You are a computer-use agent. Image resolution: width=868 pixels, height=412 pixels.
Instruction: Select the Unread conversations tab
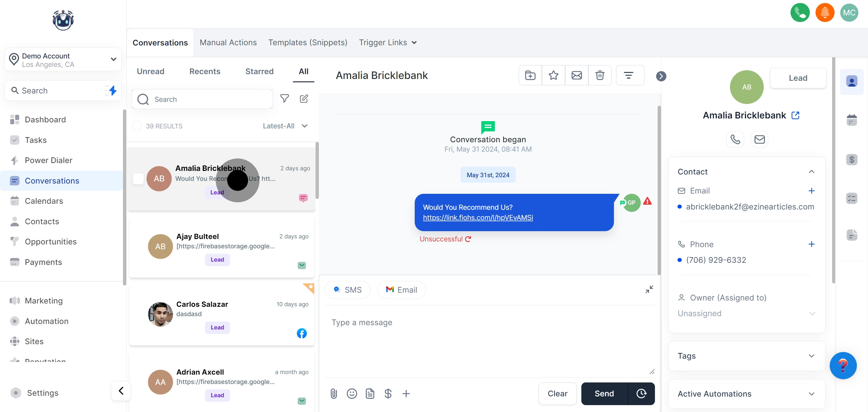click(150, 71)
